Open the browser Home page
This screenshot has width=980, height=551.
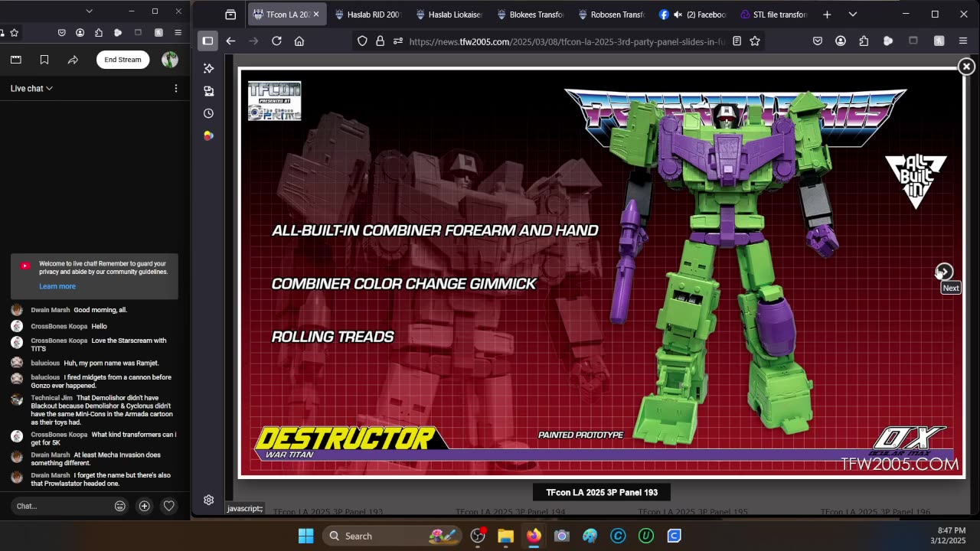click(299, 41)
